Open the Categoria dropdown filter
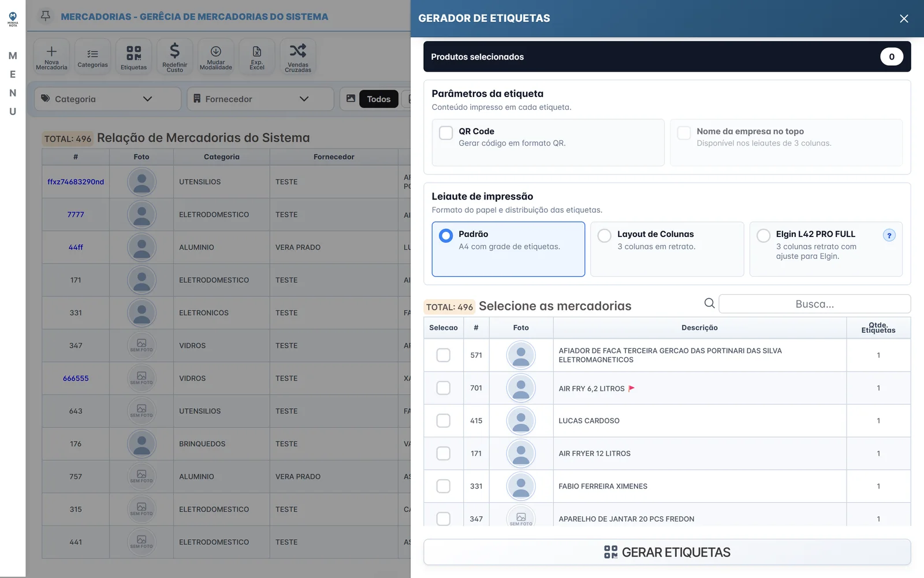The height and width of the screenshot is (578, 924). [x=107, y=99]
